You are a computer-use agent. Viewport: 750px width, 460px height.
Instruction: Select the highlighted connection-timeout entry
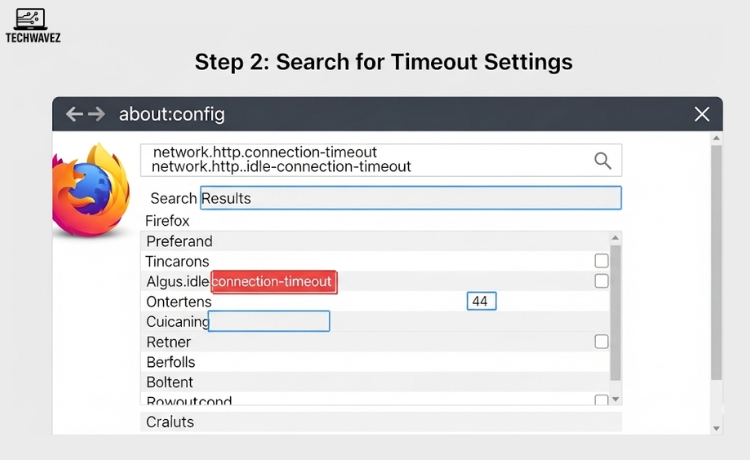pos(274,282)
